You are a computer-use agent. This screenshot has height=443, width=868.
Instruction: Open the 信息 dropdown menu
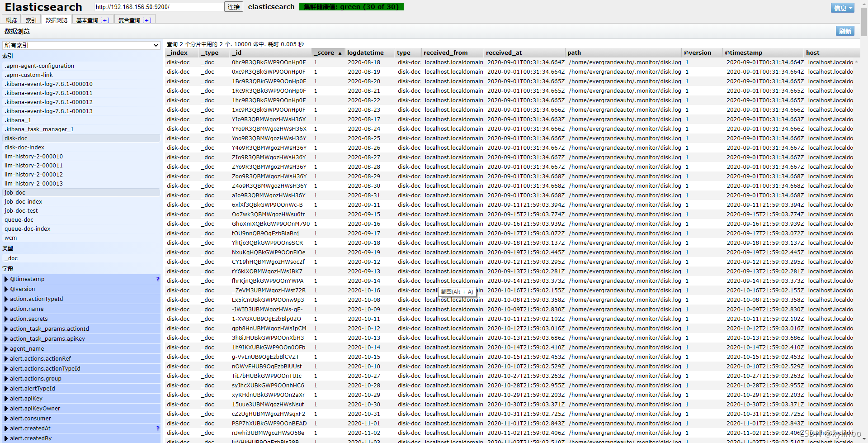tap(842, 8)
